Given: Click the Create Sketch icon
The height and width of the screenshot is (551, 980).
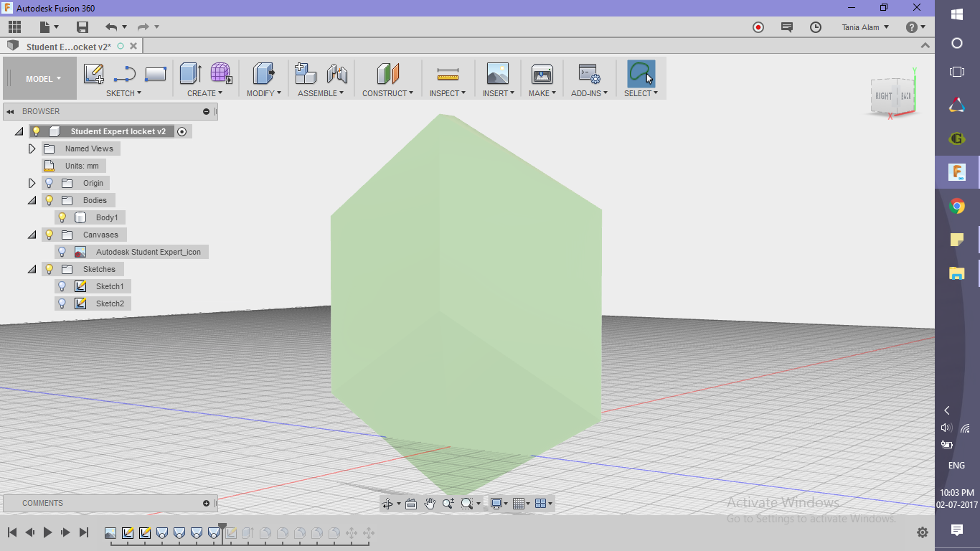Looking at the screenshot, I should 94,74.
